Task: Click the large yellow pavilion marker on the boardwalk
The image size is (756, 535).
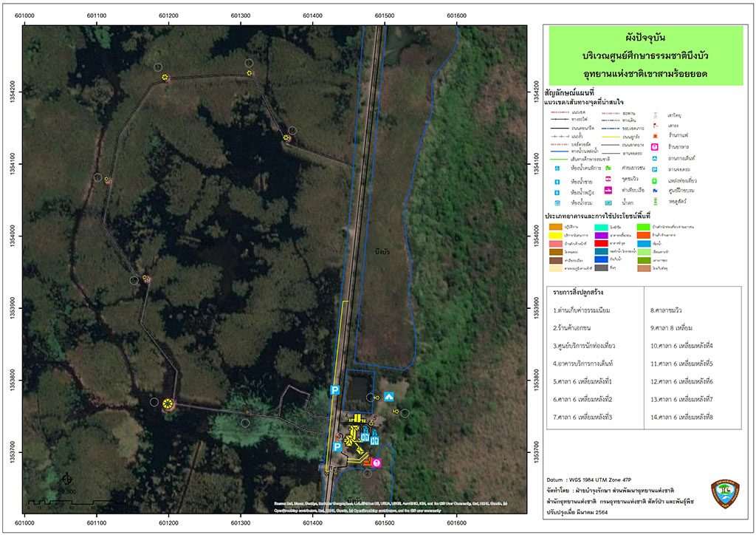Action: click(x=168, y=404)
